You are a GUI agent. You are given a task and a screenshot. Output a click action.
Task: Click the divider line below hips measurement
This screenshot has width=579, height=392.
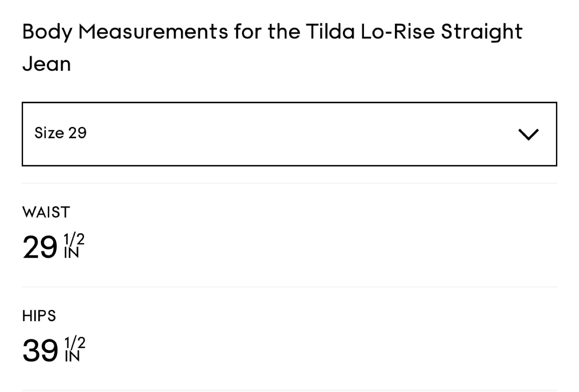(289, 390)
